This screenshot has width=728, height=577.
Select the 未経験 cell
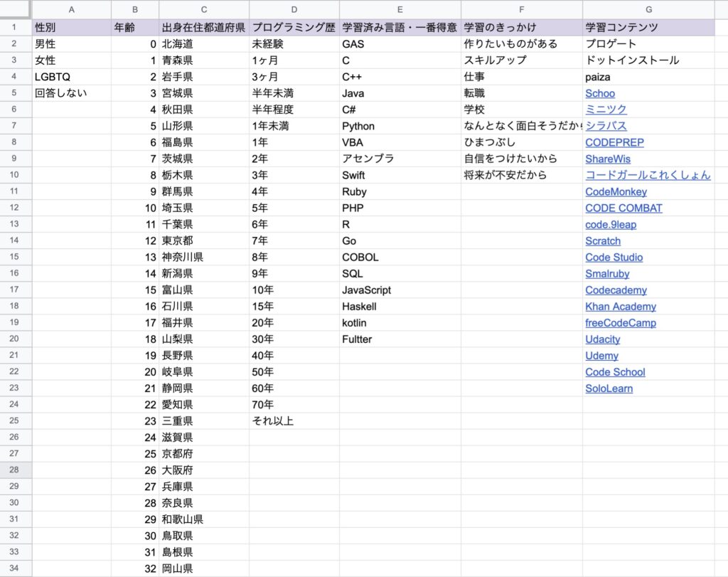[x=294, y=44]
